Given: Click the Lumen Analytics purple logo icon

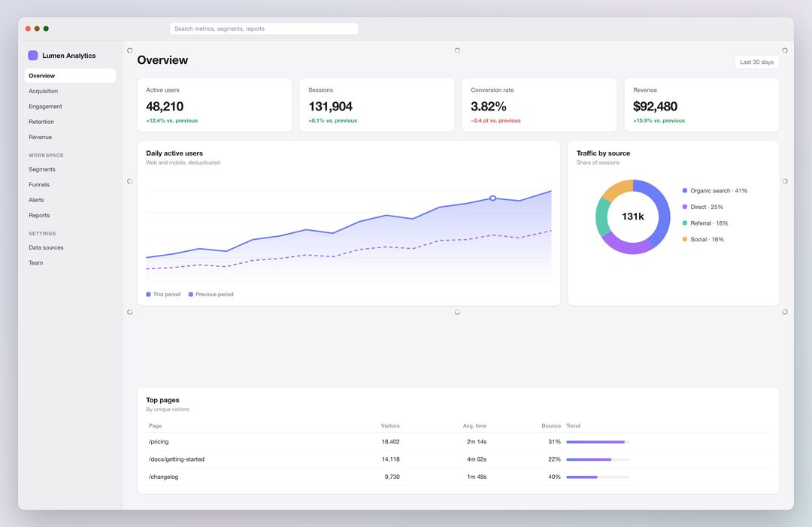Looking at the screenshot, I should (x=32, y=56).
